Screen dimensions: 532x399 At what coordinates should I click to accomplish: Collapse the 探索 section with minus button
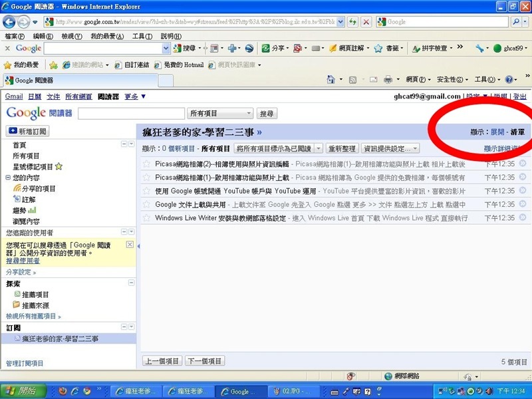pyautogui.click(x=131, y=283)
